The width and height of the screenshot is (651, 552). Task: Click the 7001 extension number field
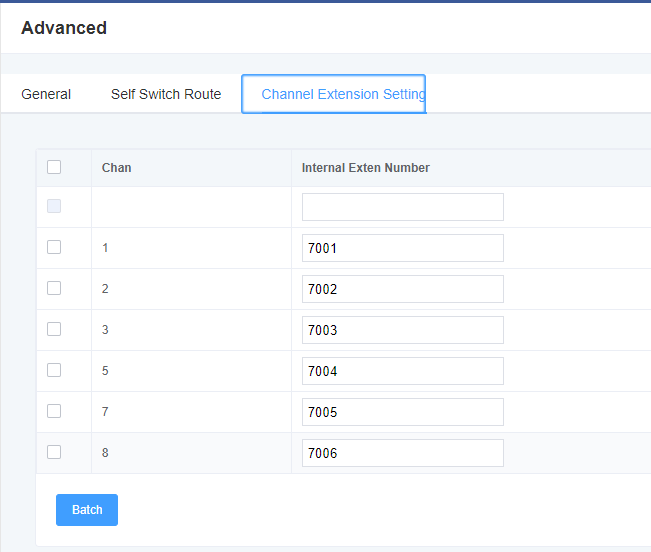pos(403,248)
